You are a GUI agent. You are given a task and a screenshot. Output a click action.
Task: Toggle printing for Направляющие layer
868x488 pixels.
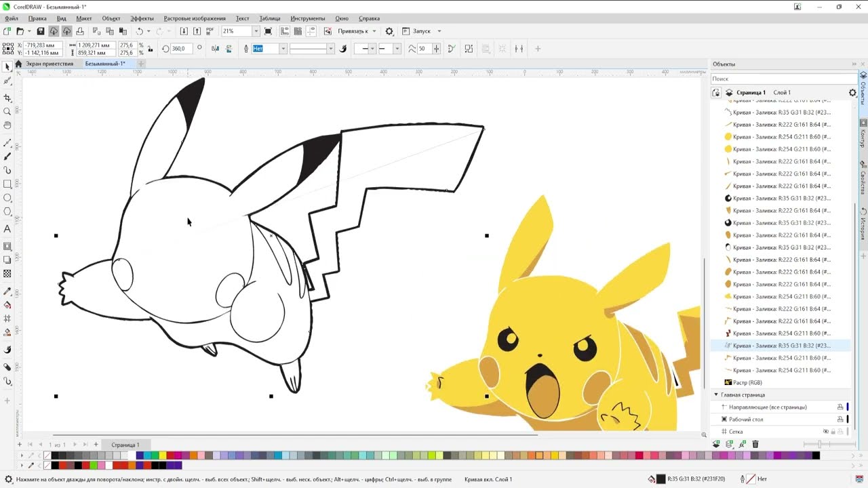[x=840, y=407]
